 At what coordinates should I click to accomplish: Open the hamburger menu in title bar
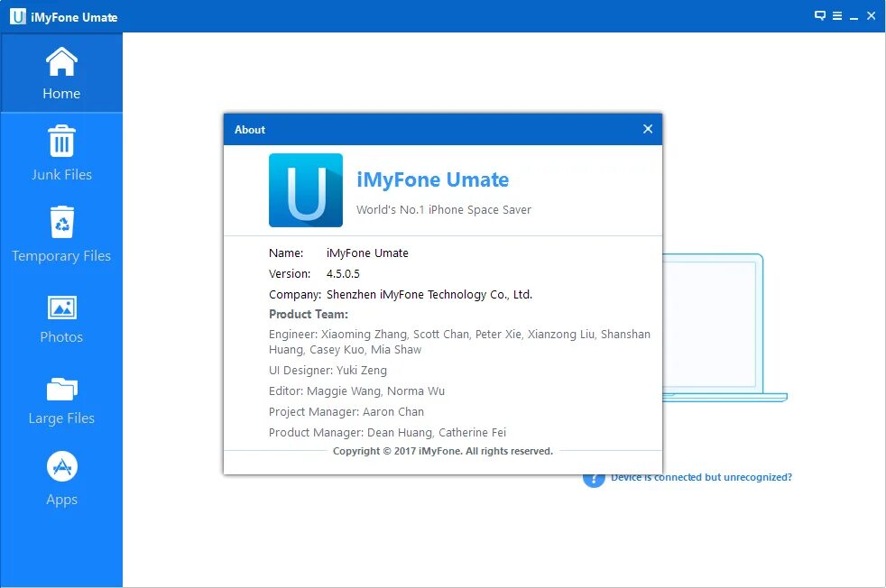[837, 16]
